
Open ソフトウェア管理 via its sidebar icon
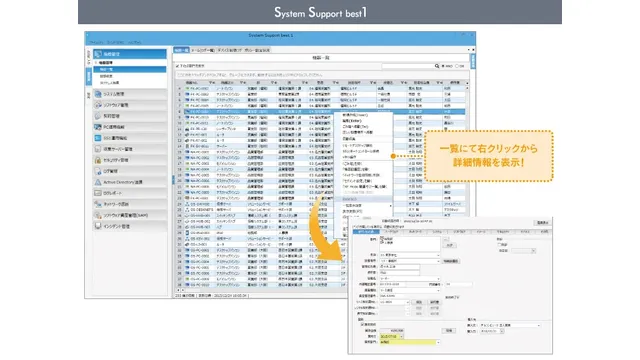coord(98,105)
